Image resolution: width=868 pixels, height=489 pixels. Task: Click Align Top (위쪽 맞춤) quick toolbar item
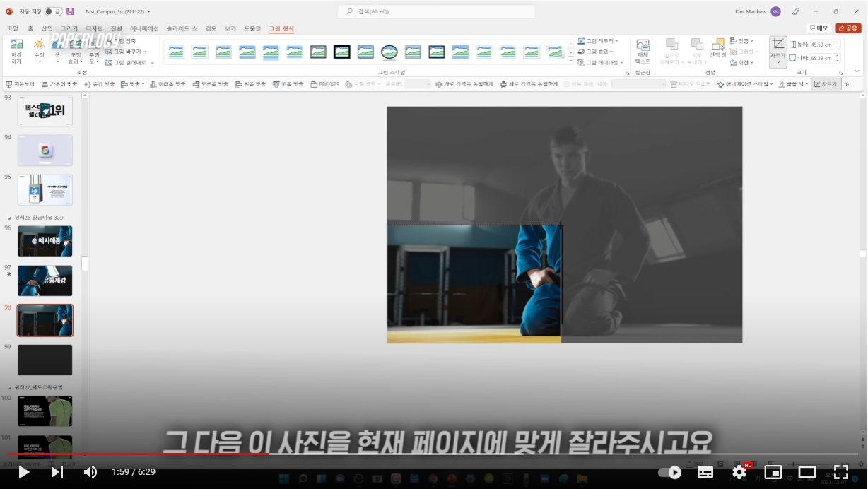click(288, 84)
